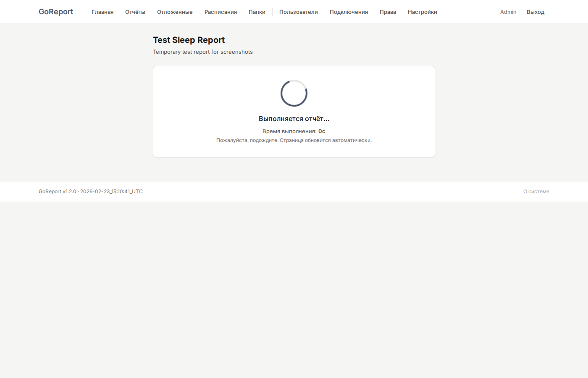Screen dimensions: 588x378
Task: Go to Отчёты in the navigation
Action: (x=135, y=12)
